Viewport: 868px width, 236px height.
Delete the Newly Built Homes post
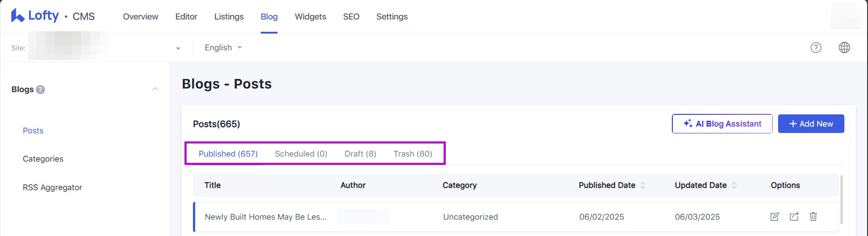[x=813, y=216]
